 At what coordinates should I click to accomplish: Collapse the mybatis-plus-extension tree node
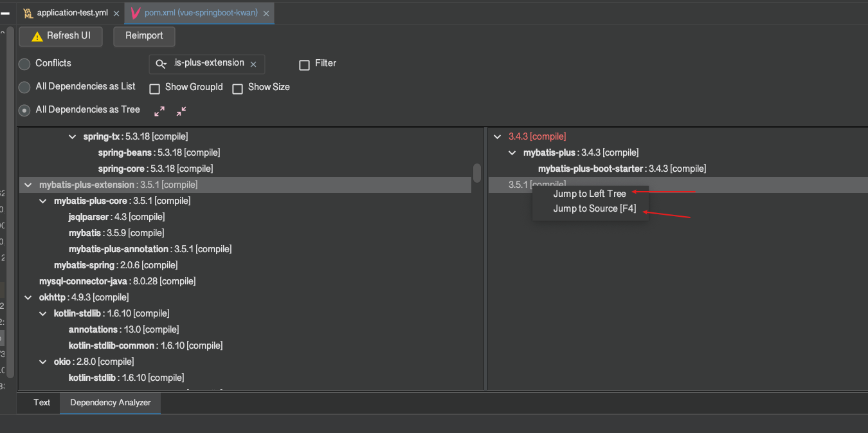coord(28,185)
